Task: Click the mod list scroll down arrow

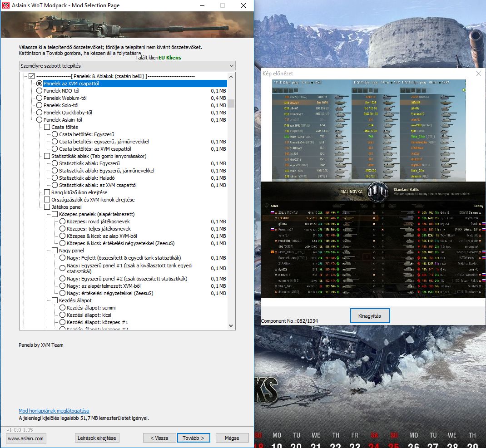Action: point(231,326)
